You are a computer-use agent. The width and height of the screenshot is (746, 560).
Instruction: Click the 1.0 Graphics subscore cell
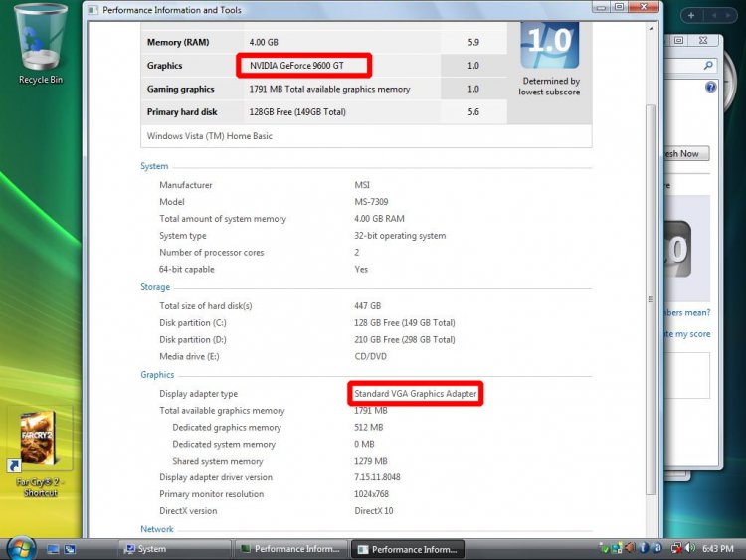click(473, 66)
